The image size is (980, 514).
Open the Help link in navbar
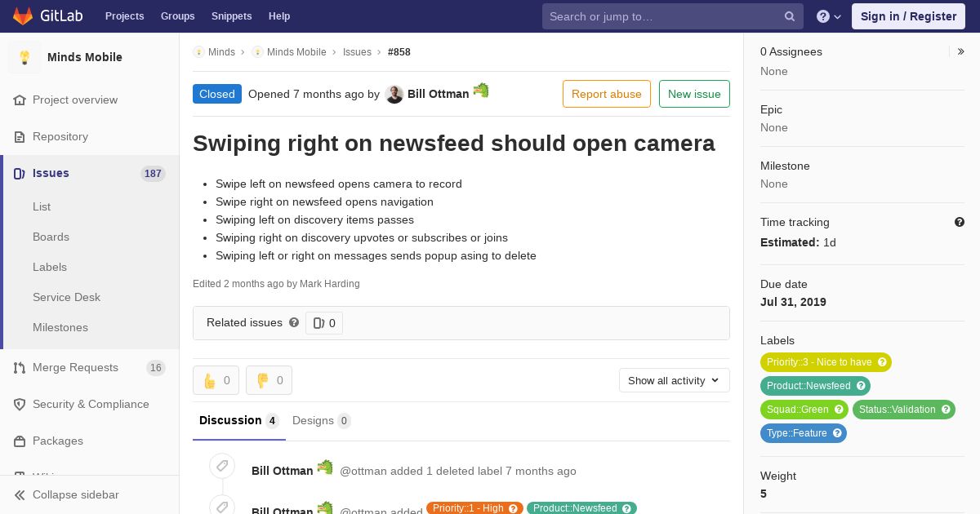(x=279, y=16)
